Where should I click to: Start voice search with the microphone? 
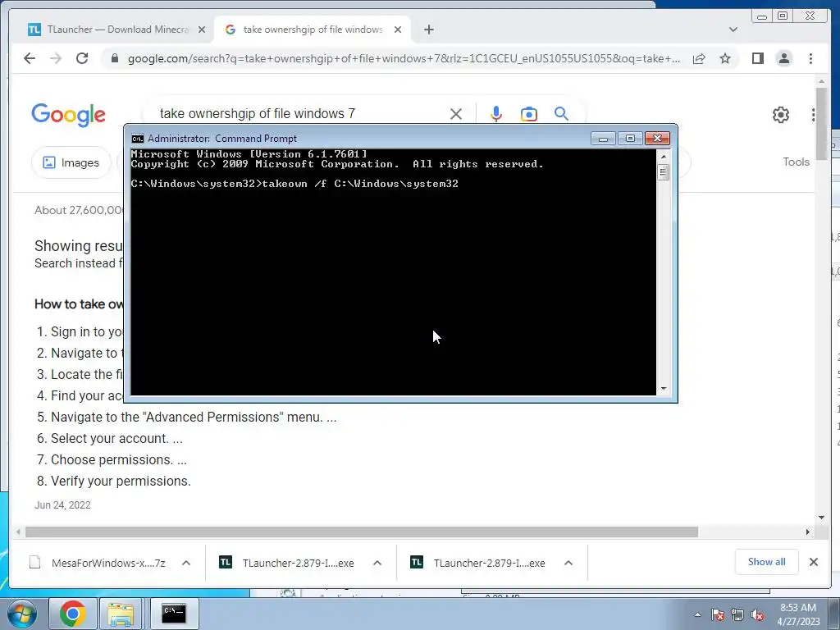point(496,114)
